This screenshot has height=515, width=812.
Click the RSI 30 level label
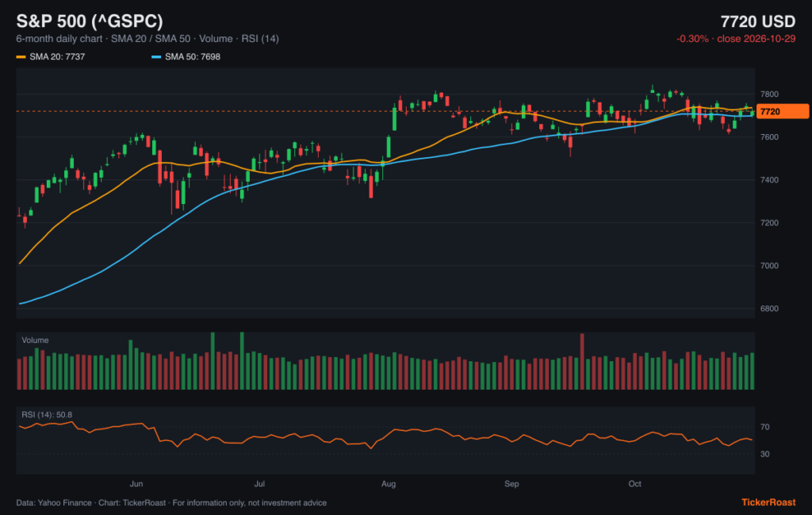[x=765, y=455]
